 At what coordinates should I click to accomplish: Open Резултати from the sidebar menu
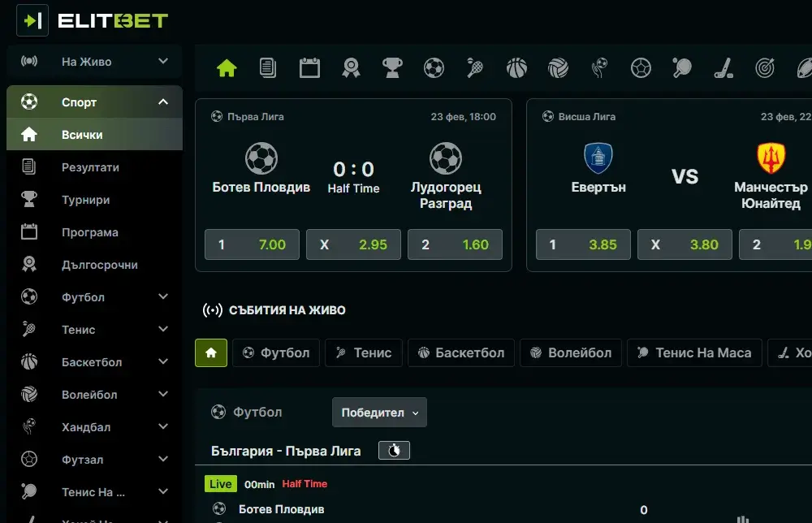tap(94, 167)
